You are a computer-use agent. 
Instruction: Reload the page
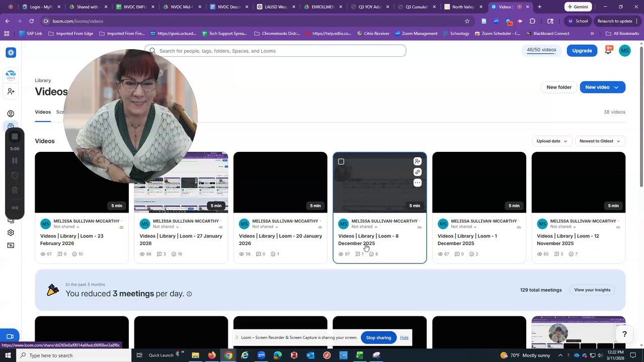31,21
